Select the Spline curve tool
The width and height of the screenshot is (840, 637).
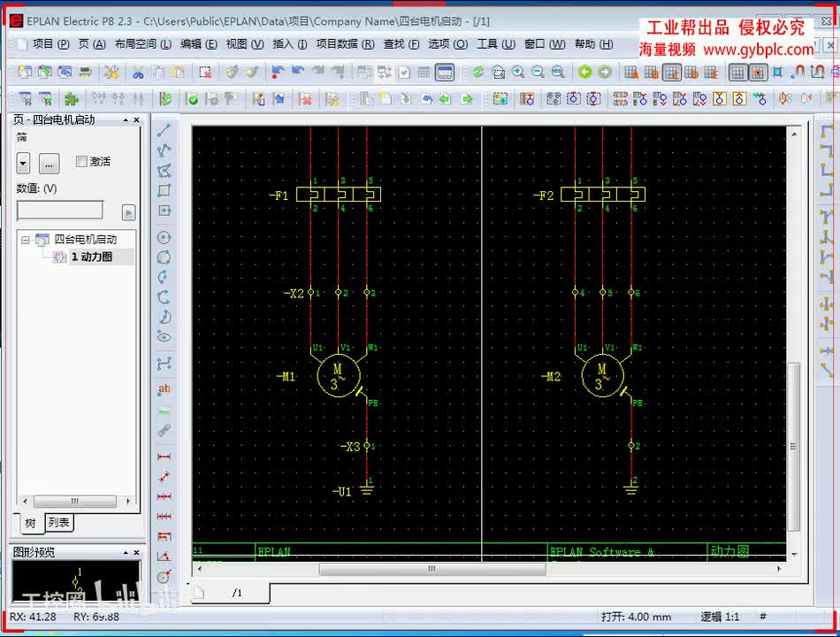tap(164, 364)
